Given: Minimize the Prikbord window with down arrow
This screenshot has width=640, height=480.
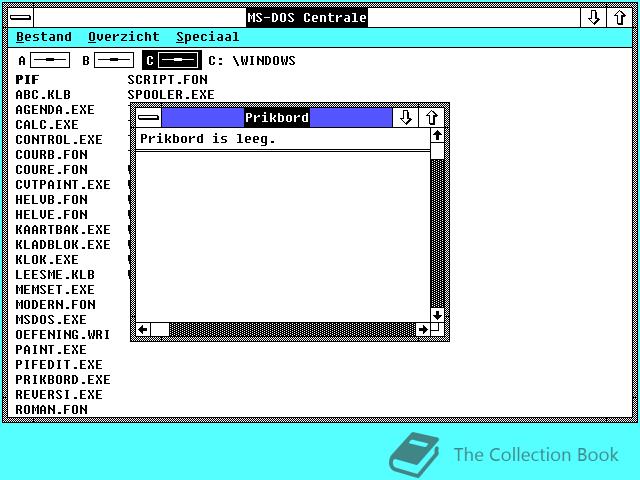Looking at the screenshot, I should [x=405, y=118].
